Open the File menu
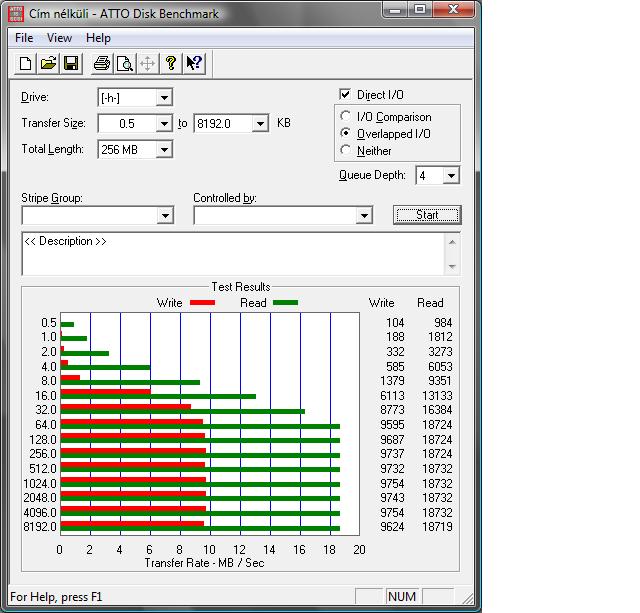This screenshot has width=640, height=613. (24, 38)
